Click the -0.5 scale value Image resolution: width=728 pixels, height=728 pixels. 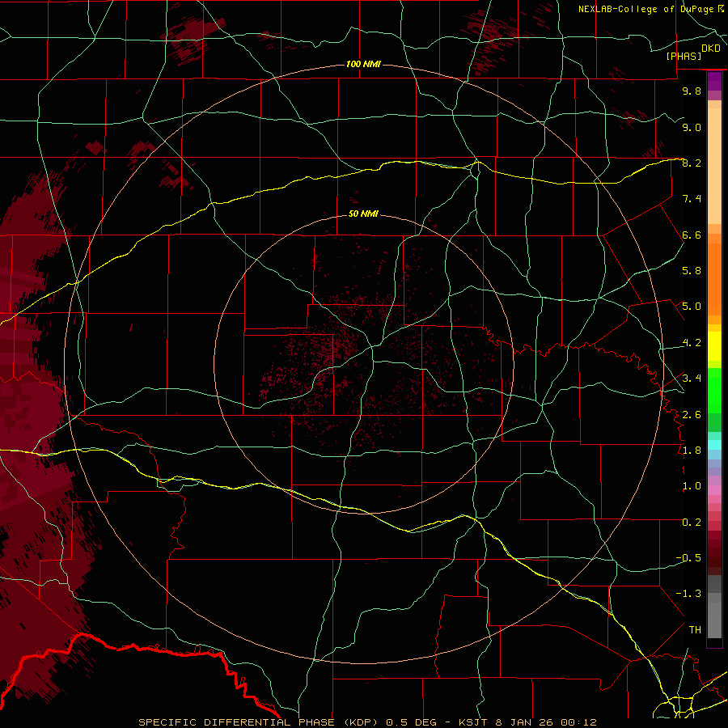coord(688,558)
